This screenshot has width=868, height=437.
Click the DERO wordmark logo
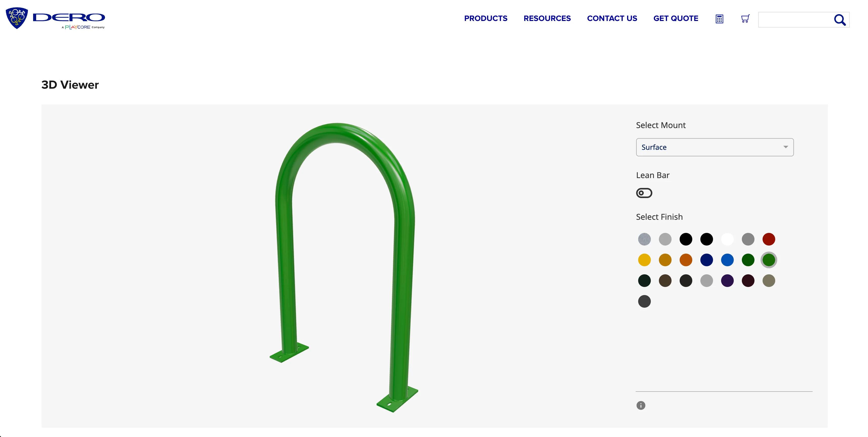coord(69,17)
